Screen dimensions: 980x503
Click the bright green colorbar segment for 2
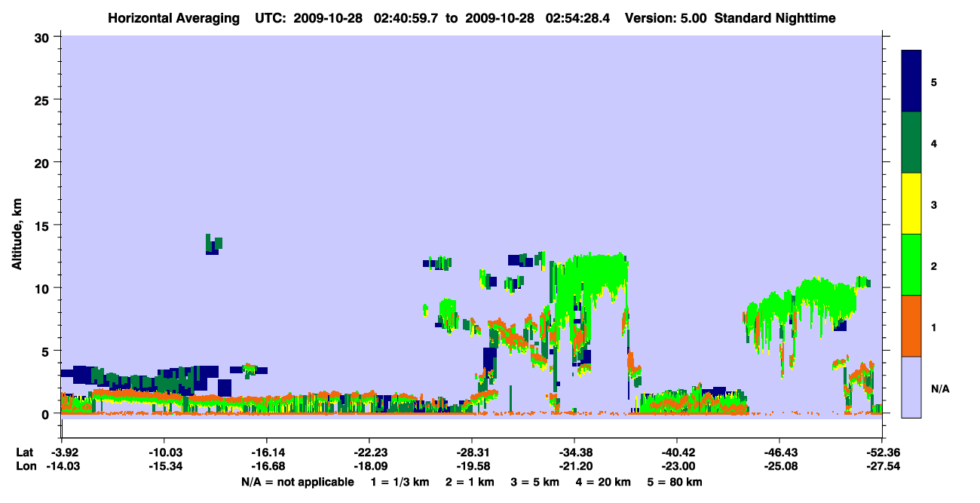[x=911, y=265]
